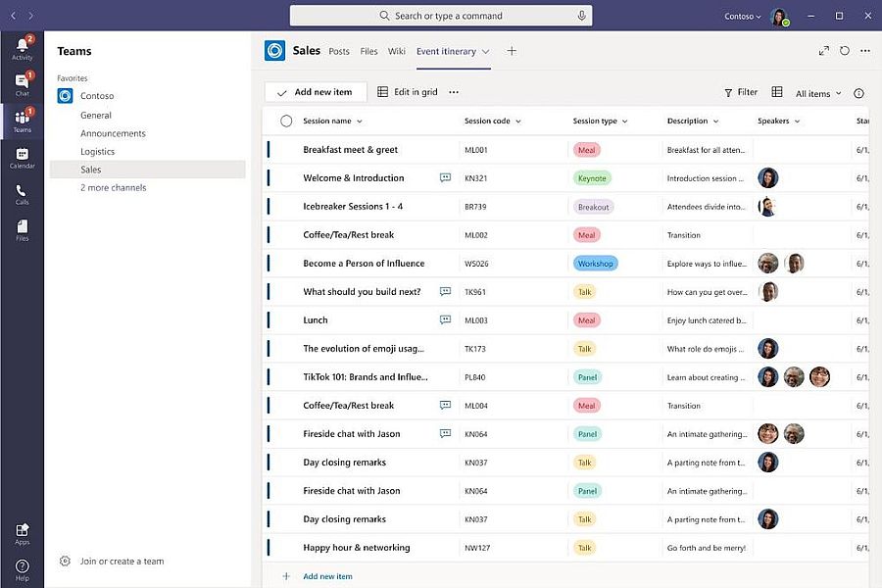Add a new tab with plus icon

[x=512, y=51]
